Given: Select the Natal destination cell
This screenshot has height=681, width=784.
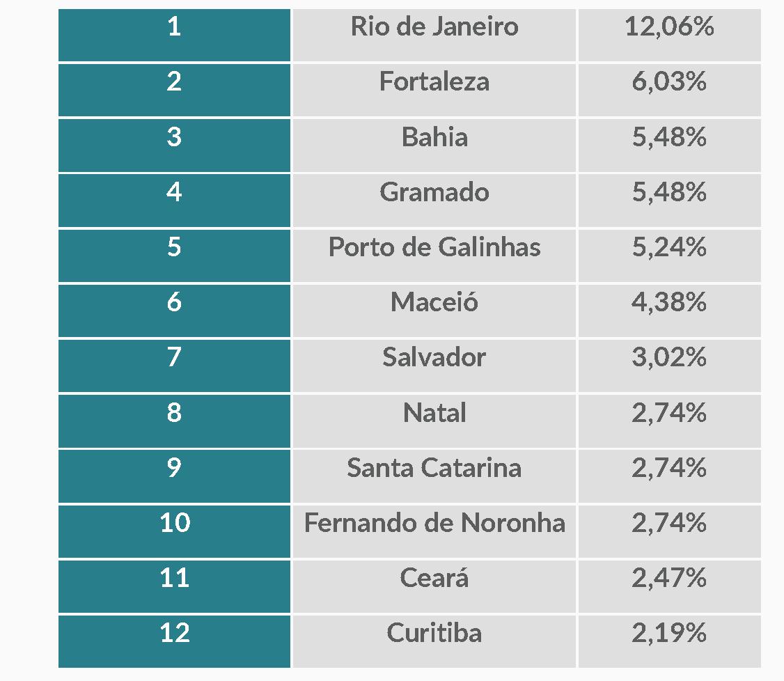Looking at the screenshot, I should [x=434, y=421].
